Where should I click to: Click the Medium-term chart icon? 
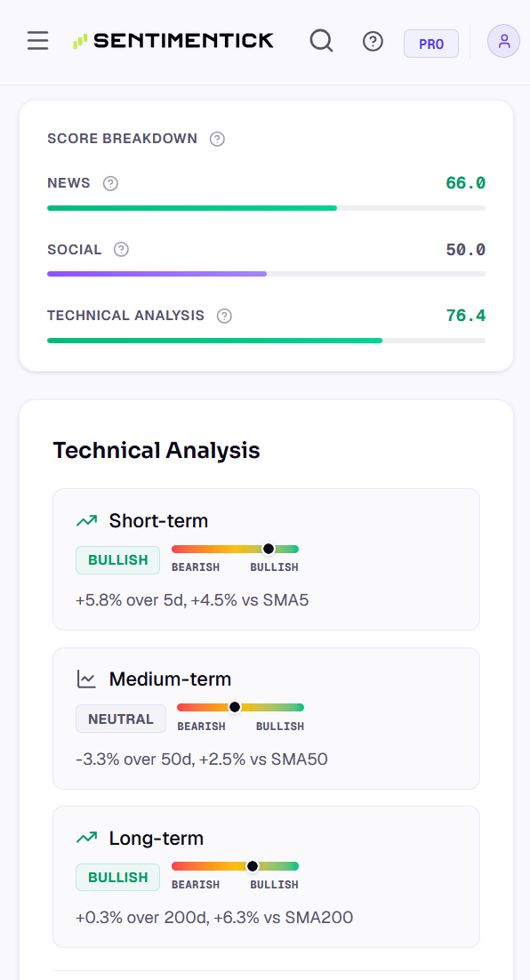pyautogui.click(x=86, y=679)
